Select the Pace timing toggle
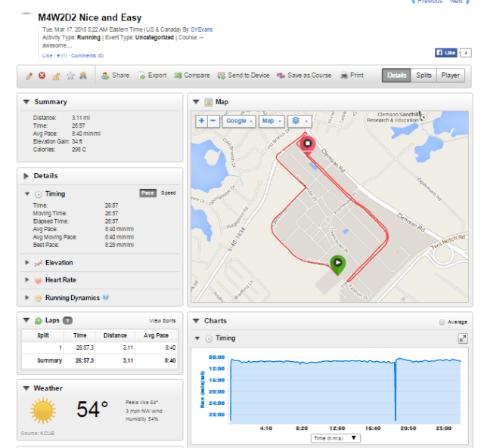481x448 pixels. coord(148,193)
